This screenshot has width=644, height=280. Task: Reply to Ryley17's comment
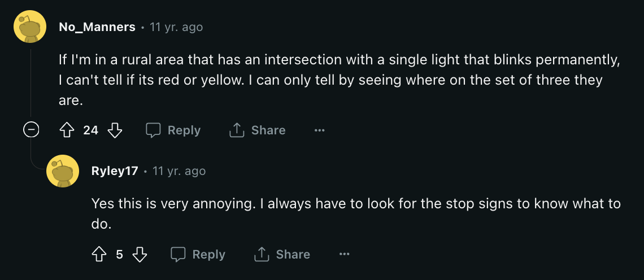(198, 255)
